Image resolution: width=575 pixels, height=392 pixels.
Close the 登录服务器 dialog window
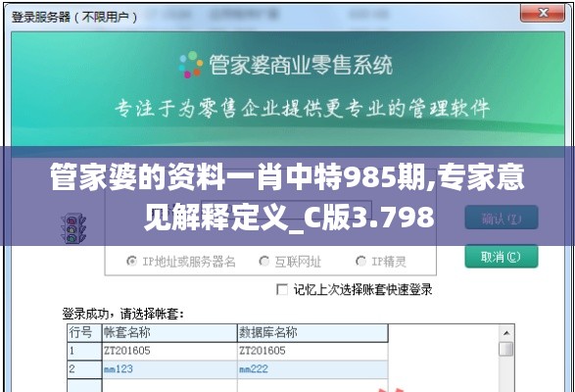(543, 14)
